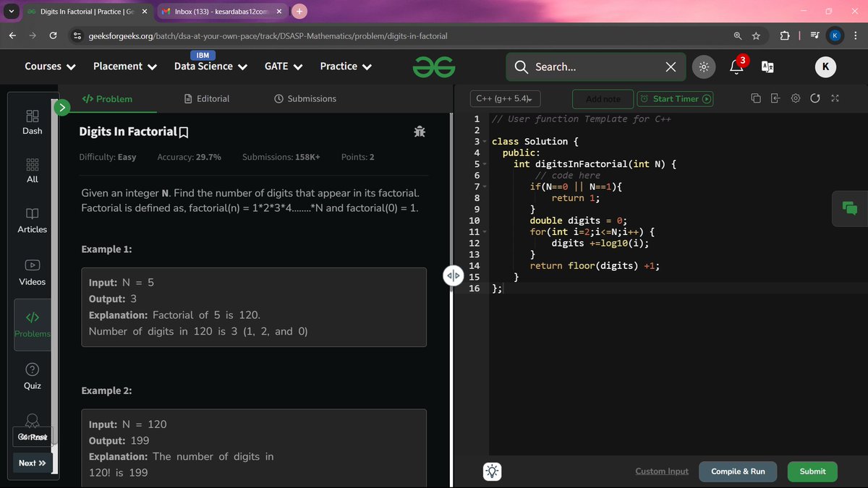Click the Chrome profile K avatar
The height and width of the screenshot is (488, 868).
(835, 36)
